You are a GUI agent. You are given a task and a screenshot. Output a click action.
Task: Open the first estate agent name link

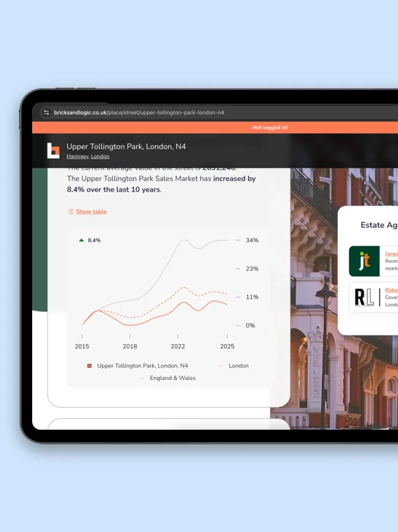click(x=391, y=254)
